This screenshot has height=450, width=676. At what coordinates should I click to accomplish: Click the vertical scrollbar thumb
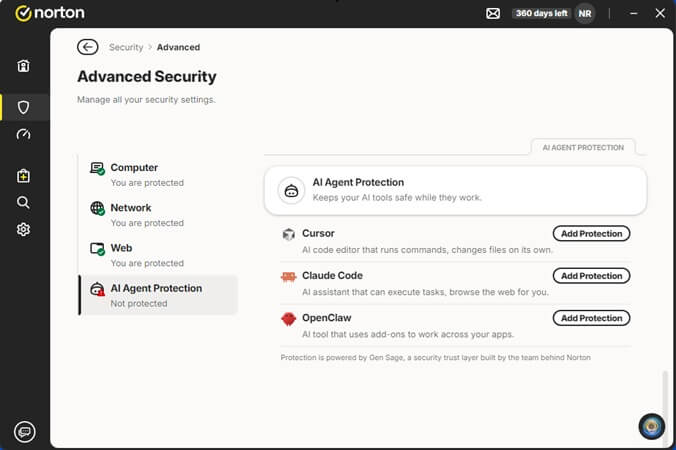click(x=665, y=390)
